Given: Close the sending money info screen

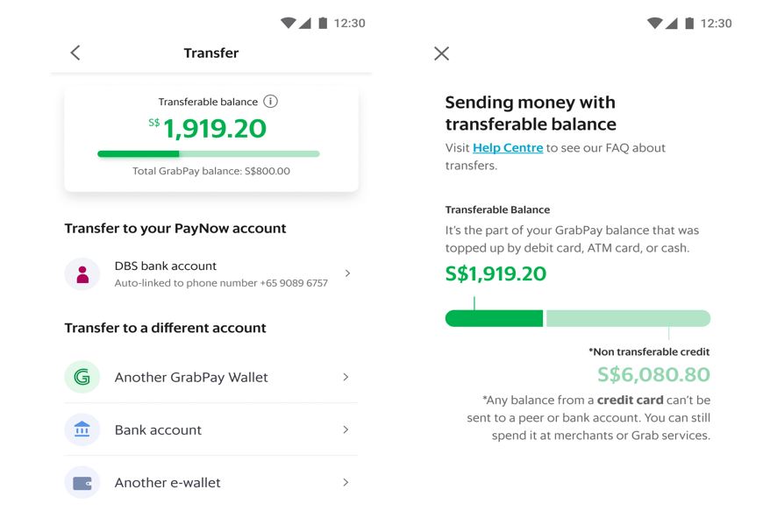Looking at the screenshot, I should click(x=441, y=53).
